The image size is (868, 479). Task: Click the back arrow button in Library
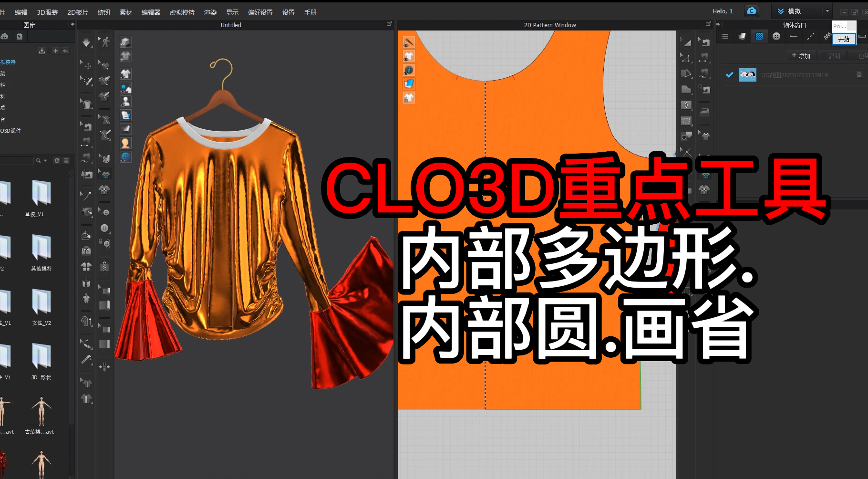65,51
